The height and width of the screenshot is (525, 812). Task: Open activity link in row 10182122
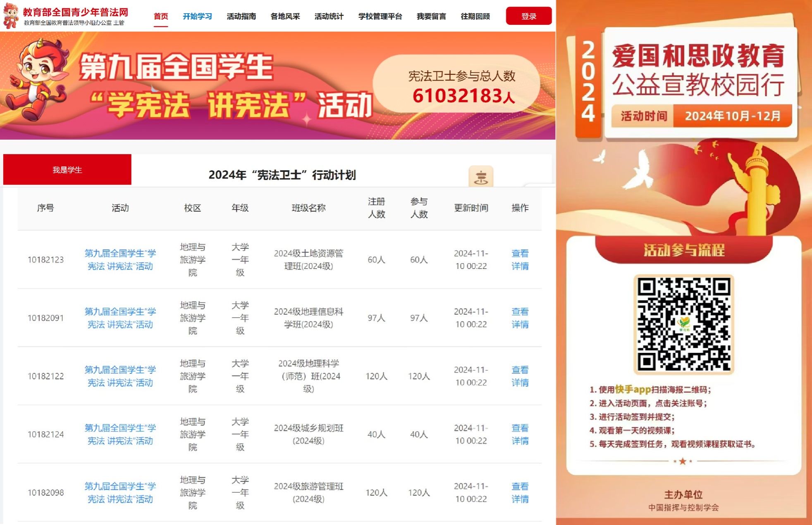(x=120, y=376)
